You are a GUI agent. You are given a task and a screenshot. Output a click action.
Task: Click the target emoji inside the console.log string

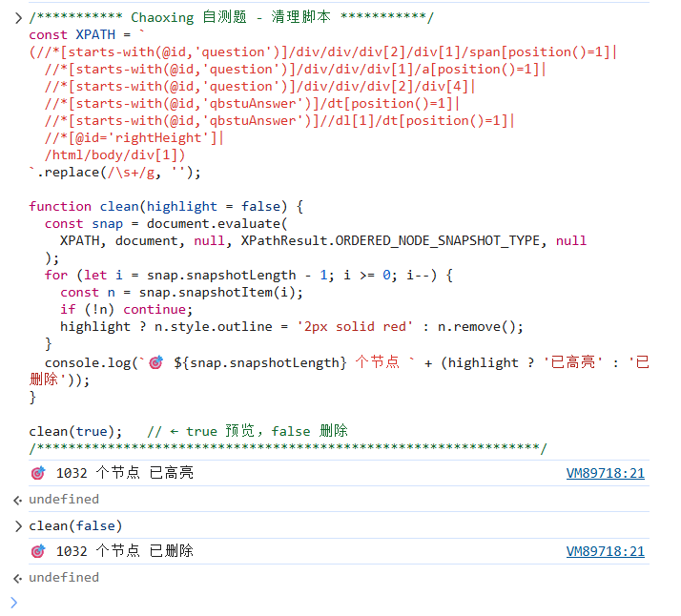[x=156, y=362]
